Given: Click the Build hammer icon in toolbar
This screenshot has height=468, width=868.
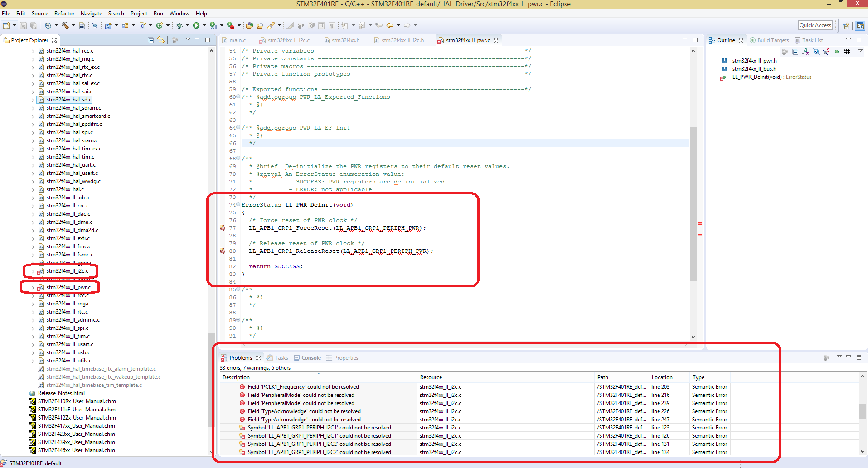Looking at the screenshot, I should click(x=65, y=25).
